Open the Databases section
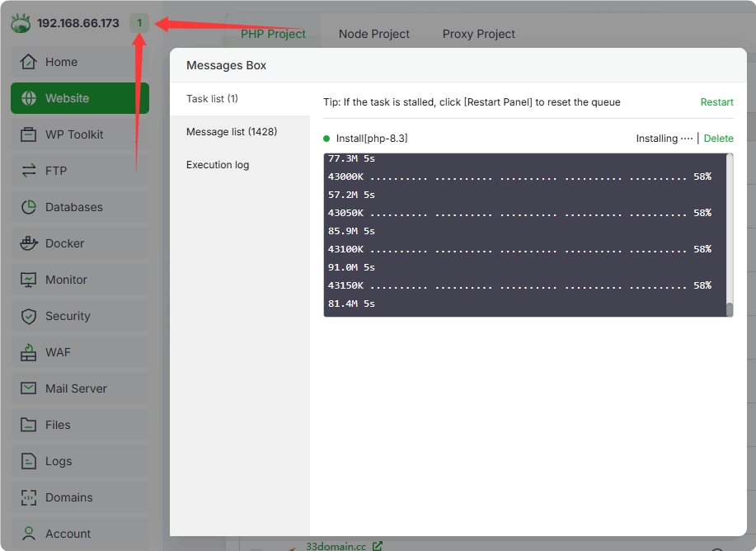The height and width of the screenshot is (551, 756). click(x=80, y=207)
